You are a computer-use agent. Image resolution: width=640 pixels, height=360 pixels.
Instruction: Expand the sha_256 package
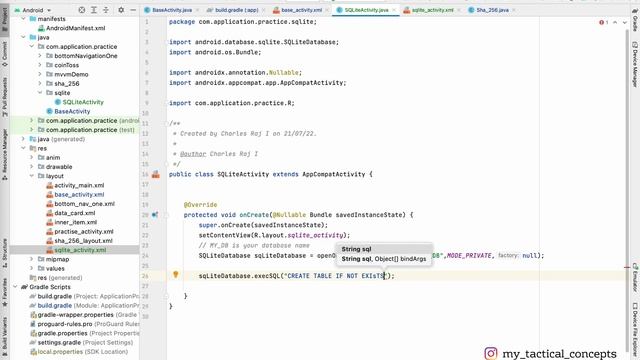tap(40, 84)
